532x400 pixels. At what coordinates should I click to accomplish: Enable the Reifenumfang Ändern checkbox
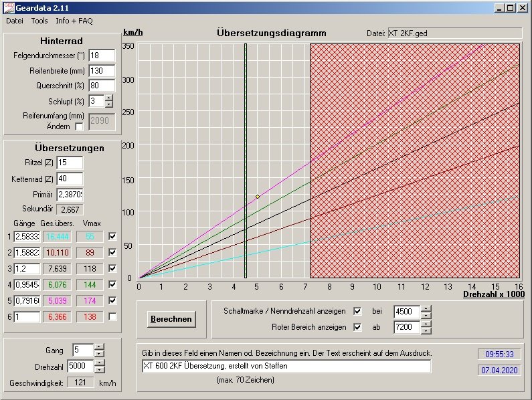click(79, 126)
